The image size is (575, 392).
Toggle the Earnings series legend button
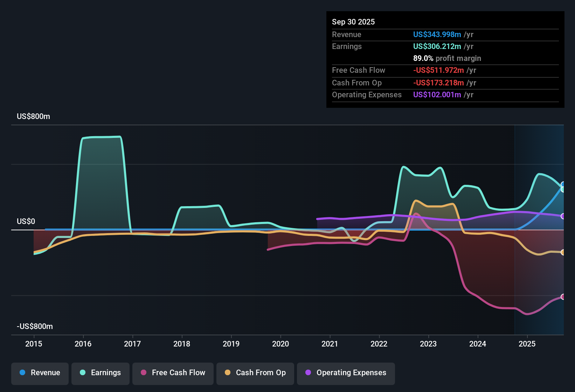101,373
